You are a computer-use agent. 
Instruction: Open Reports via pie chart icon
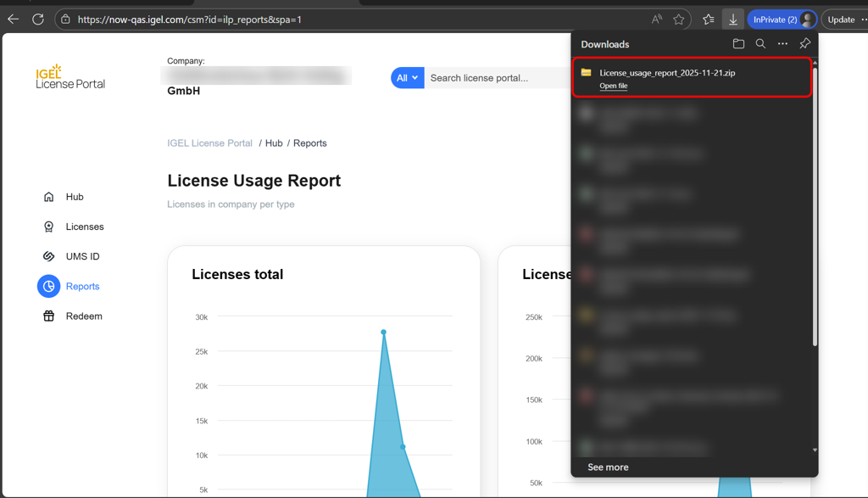[48, 287]
